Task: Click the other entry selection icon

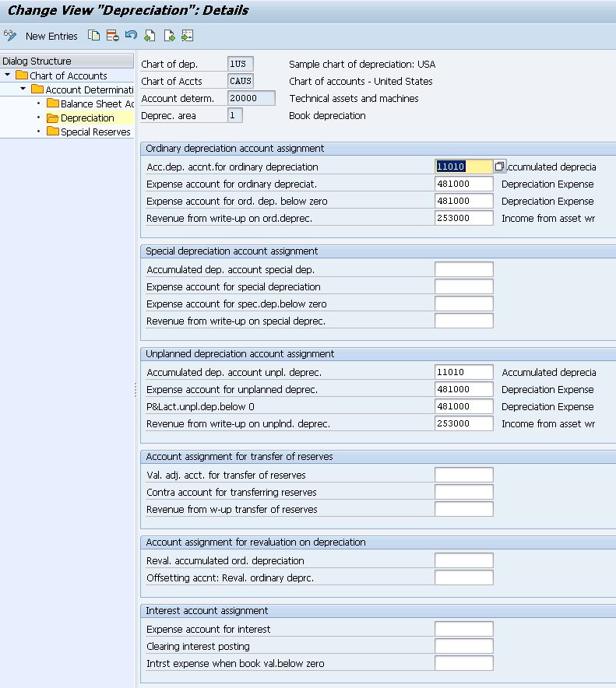Action: pos(188,36)
